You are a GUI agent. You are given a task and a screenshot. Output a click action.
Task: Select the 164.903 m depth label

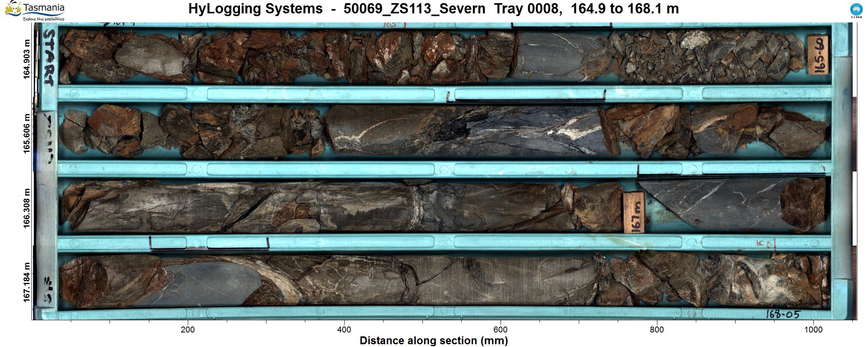[27, 59]
